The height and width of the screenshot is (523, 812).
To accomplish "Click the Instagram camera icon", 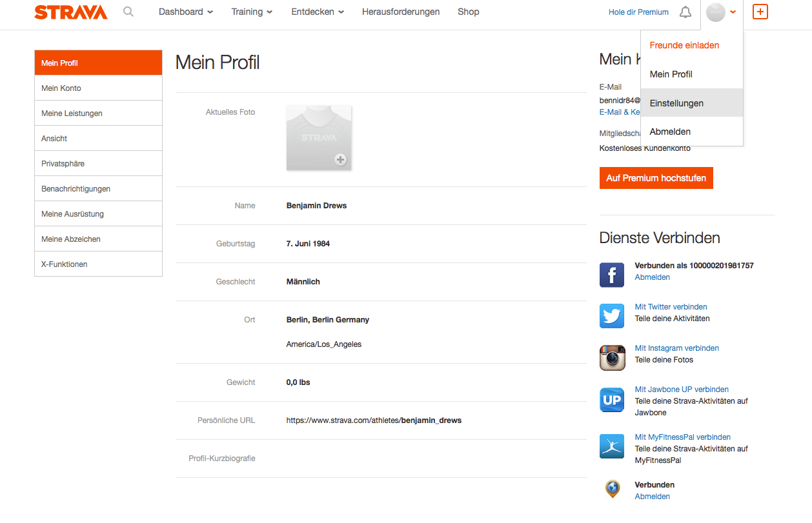I will pyautogui.click(x=612, y=357).
